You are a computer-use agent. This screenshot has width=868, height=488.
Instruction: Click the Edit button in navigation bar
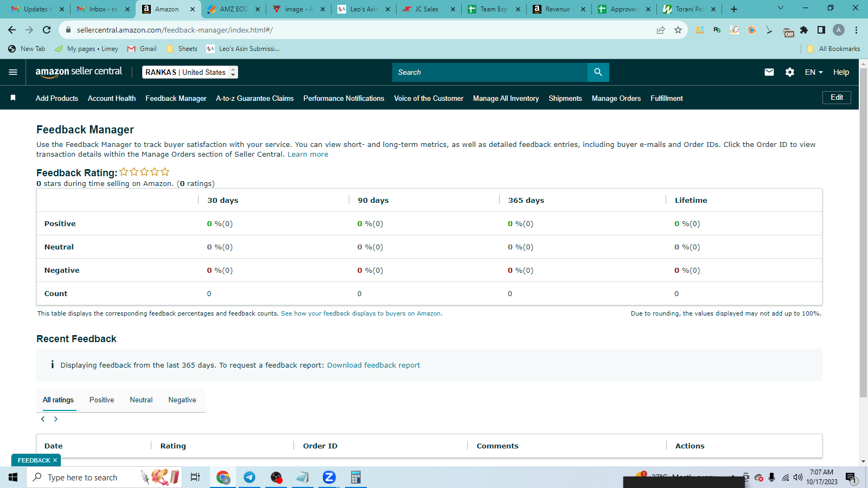tap(837, 98)
